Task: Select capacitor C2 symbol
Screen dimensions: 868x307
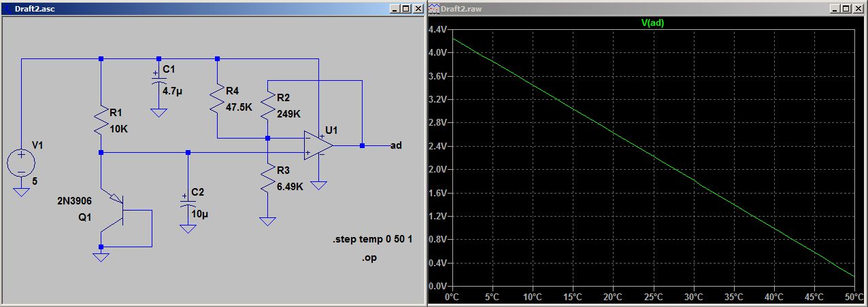Action: [x=188, y=202]
